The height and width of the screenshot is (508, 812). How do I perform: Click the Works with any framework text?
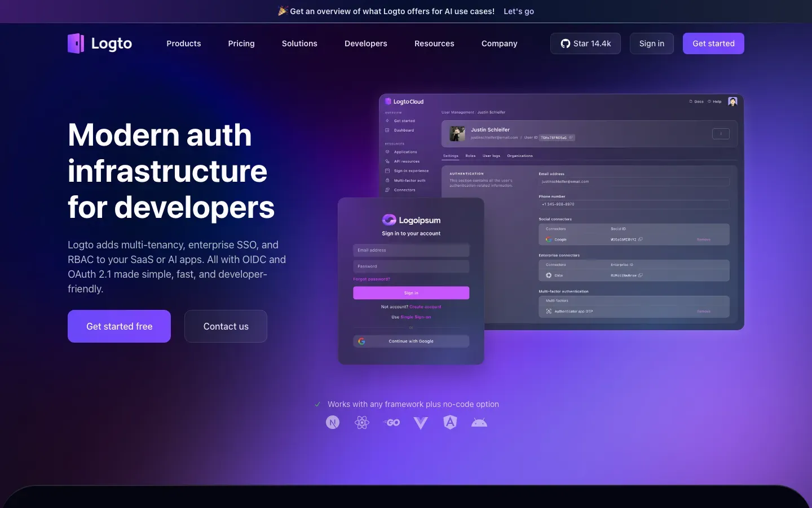click(413, 404)
